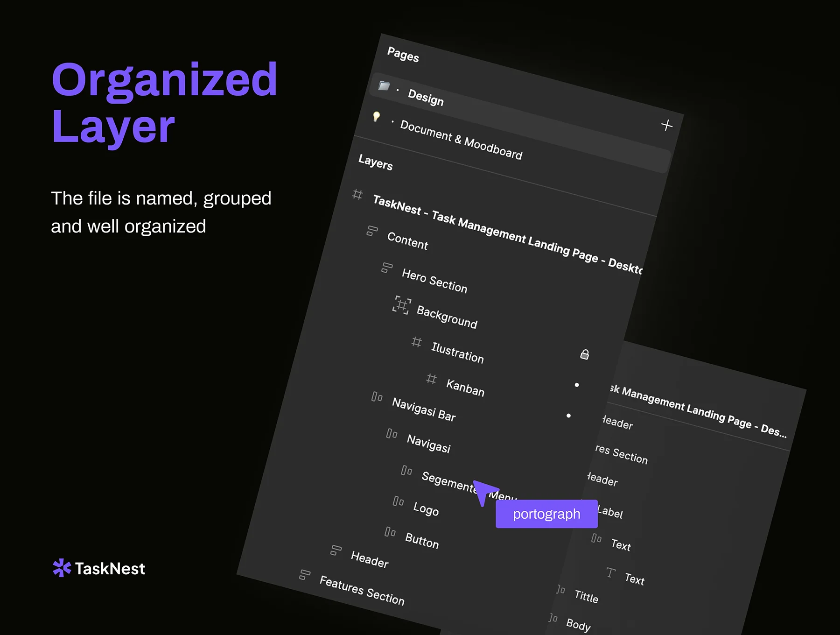Select the Navigasi Bar layer
The height and width of the screenshot is (635, 840).
click(424, 409)
